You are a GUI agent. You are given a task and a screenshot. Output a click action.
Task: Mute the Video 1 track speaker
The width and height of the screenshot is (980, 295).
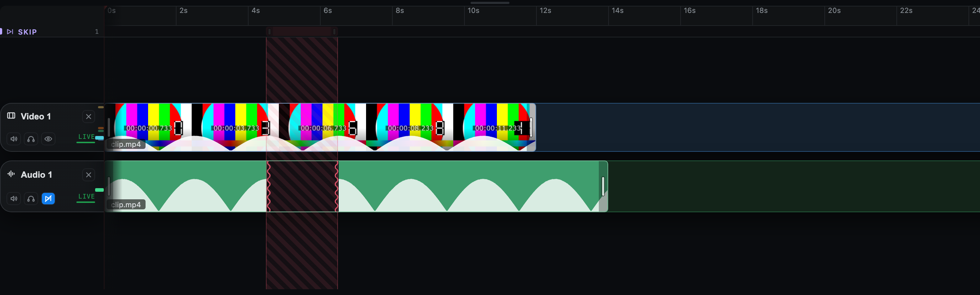click(14, 139)
